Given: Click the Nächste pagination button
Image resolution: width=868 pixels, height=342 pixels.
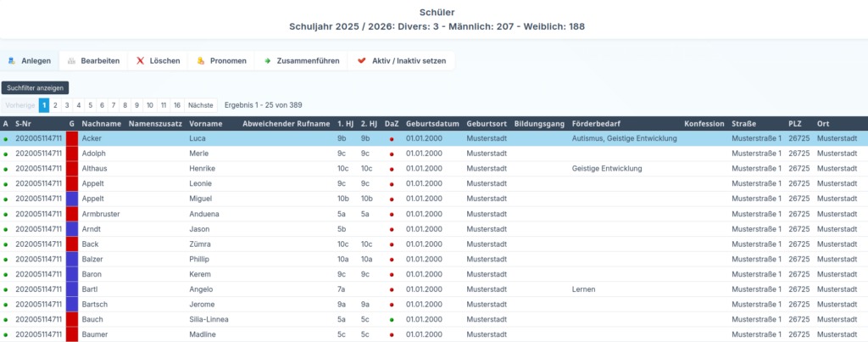Looking at the screenshot, I should point(200,105).
